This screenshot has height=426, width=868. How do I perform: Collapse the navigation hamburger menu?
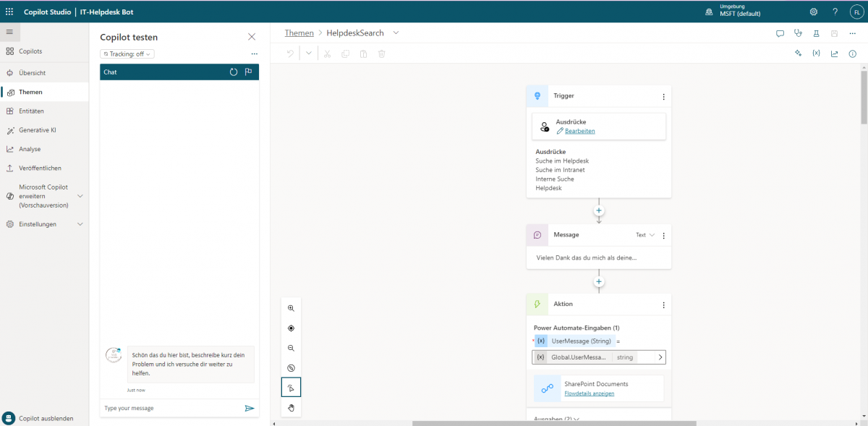(9, 32)
